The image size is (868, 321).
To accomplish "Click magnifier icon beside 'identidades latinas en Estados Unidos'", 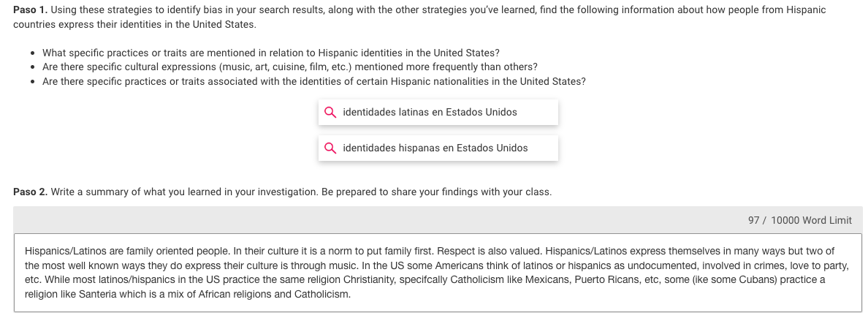I will (330, 113).
